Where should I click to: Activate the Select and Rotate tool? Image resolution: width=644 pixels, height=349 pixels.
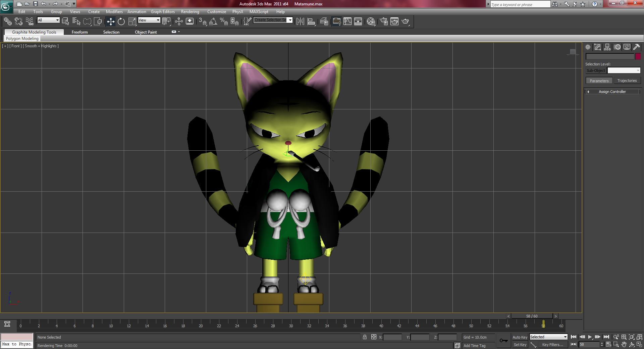pyautogui.click(x=121, y=22)
